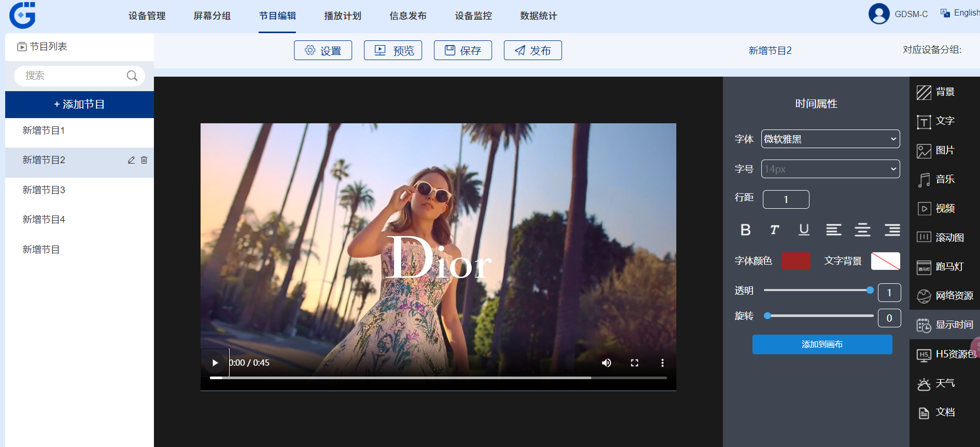
Task: Toggle bold text formatting
Action: 745,230
